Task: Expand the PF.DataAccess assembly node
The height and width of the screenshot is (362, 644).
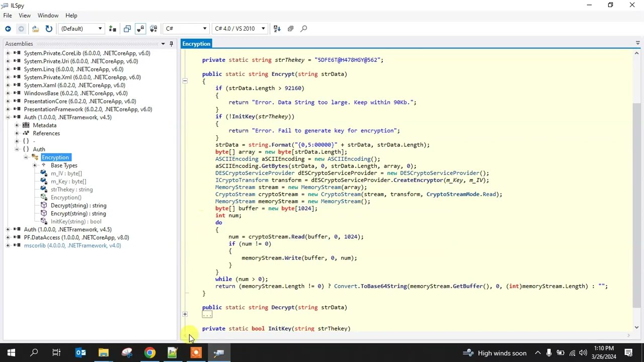Action: [8, 238]
